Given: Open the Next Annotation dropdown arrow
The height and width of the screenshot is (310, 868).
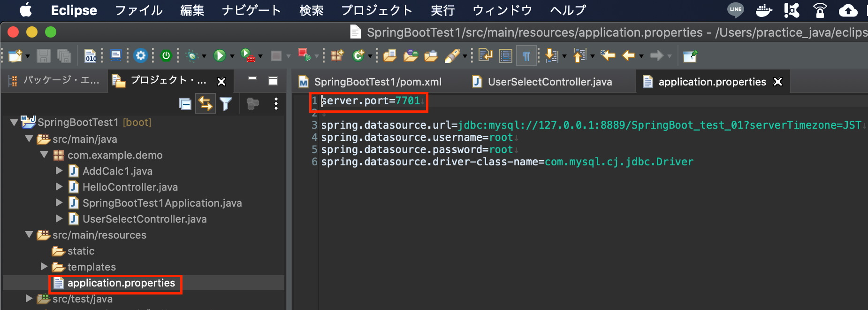Looking at the screenshot, I should 564,56.
